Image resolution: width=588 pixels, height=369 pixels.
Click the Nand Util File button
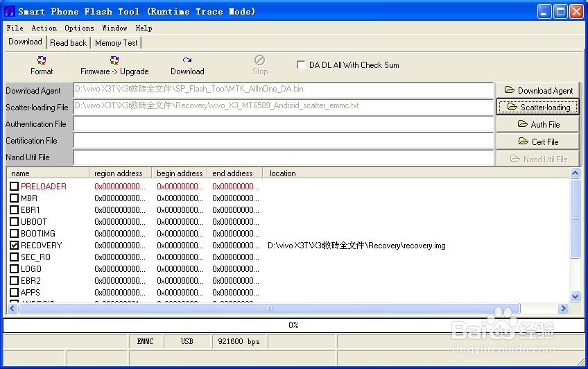(538, 159)
